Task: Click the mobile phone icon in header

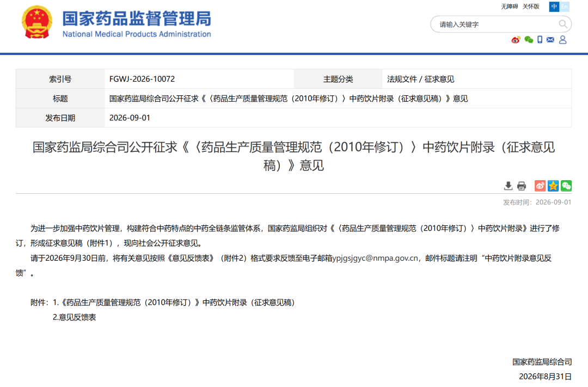Action: click(540, 40)
